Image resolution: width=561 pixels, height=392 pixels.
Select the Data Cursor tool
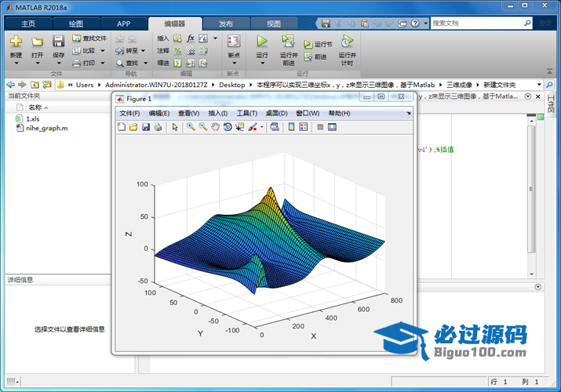point(240,127)
